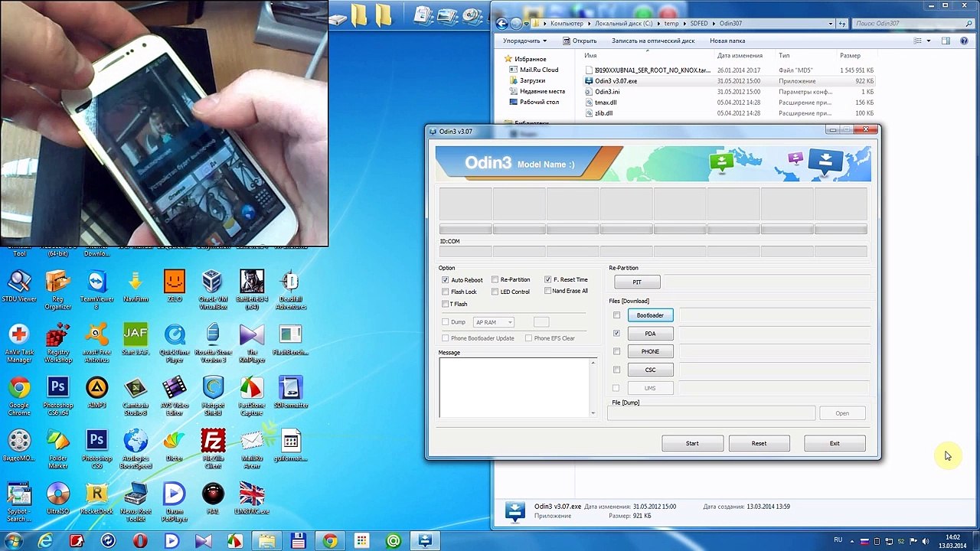Image resolution: width=980 pixels, height=551 pixels.
Task: Open the Hotspot Shield desktop icon
Action: [x=213, y=395]
